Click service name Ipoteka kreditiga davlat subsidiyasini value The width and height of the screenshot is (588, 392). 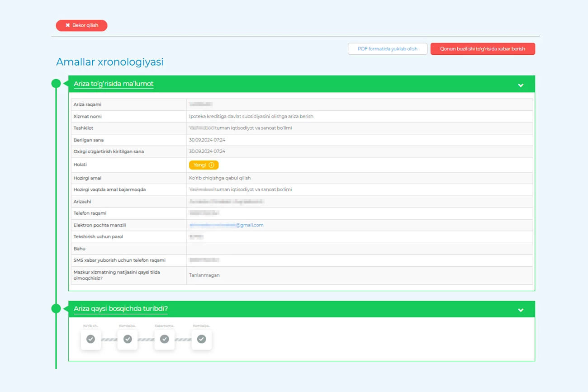coord(251,116)
